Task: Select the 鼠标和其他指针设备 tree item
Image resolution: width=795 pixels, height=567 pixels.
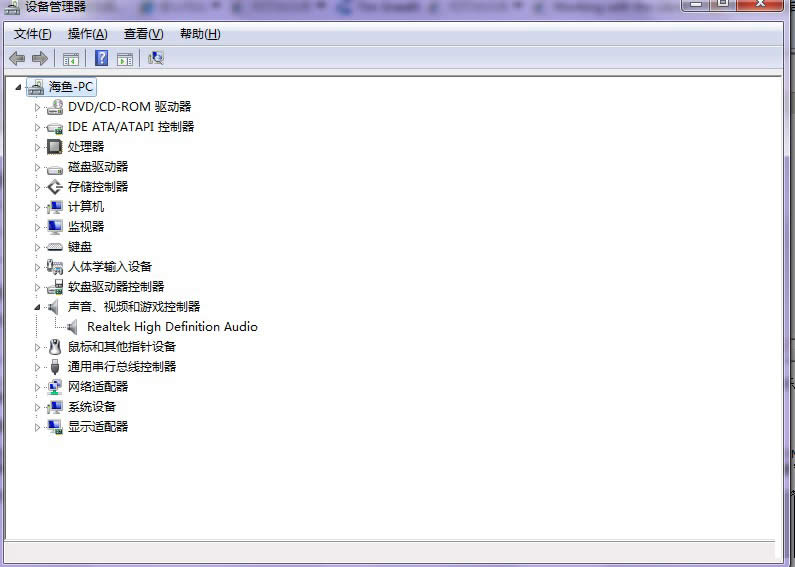Action: 121,347
